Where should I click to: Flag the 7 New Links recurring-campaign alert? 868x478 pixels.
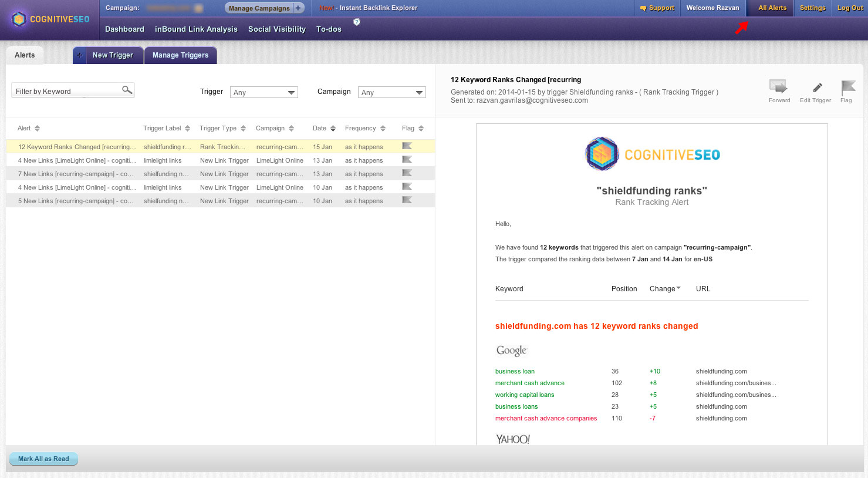pyautogui.click(x=407, y=173)
